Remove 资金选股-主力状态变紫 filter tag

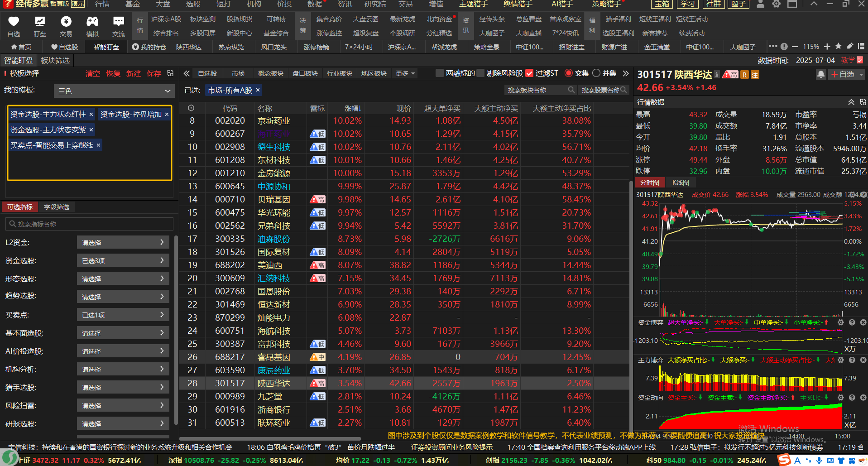(x=91, y=130)
